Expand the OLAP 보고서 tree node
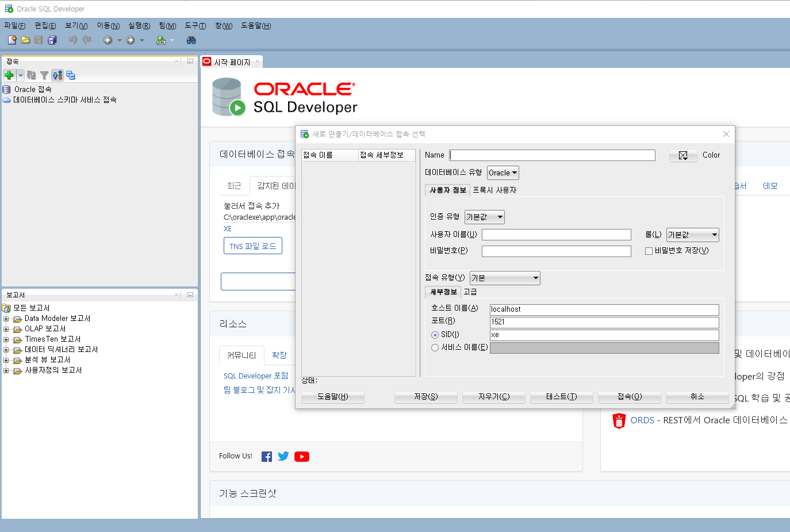790x532 pixels. pos(6,329)
